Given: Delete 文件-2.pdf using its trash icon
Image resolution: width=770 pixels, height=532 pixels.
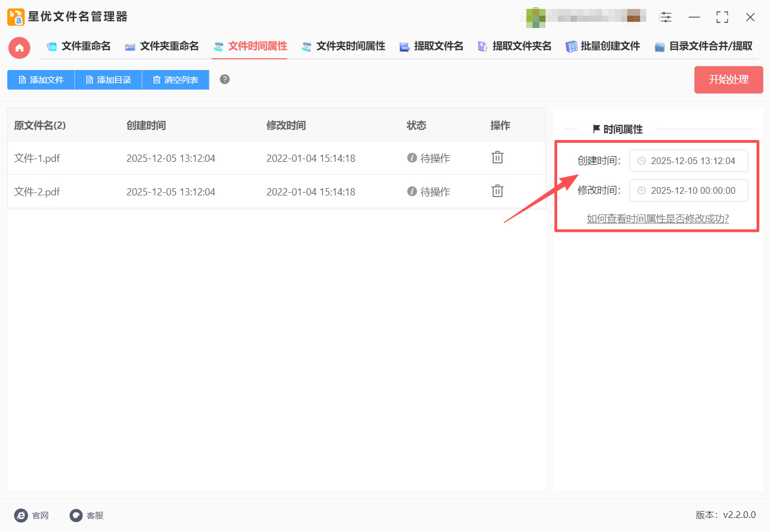Looking at the screenshot, I should [497, 191].
